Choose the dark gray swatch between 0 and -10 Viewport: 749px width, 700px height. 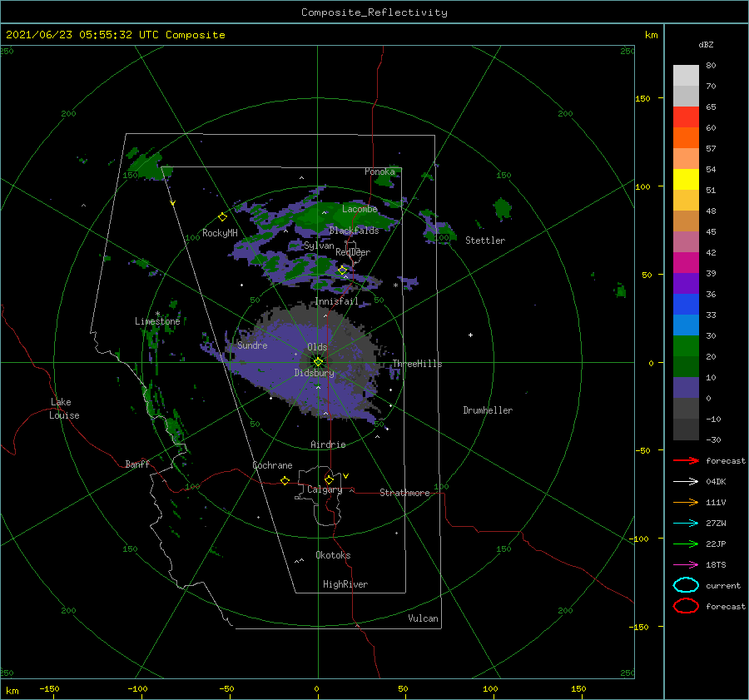pyautogui.click(x=686, y=409)
